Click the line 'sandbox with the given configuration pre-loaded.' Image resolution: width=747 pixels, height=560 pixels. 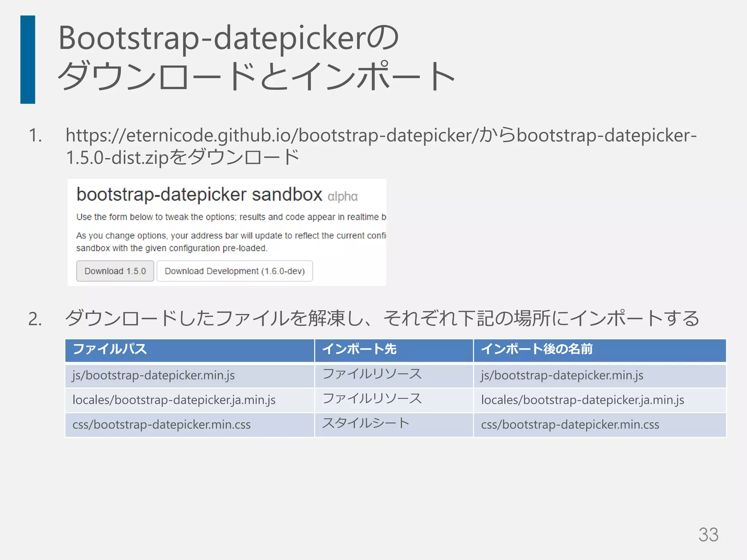tap(172, 248)
